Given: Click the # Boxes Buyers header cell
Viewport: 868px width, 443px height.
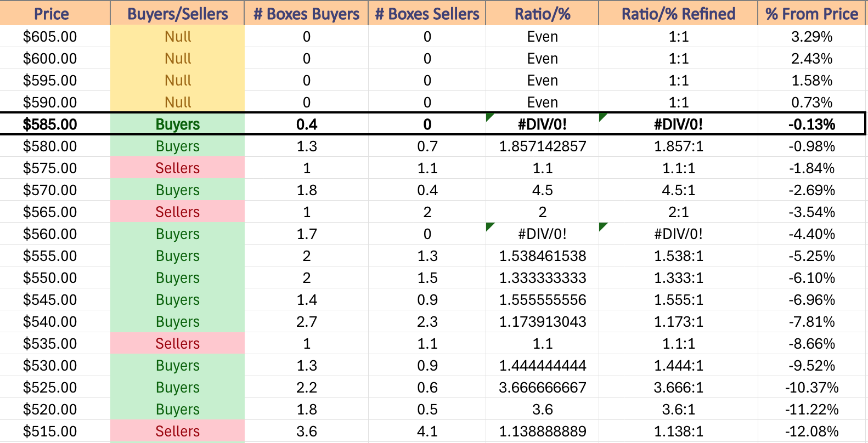Looking at the screenshot, I should tap(306, 13).
